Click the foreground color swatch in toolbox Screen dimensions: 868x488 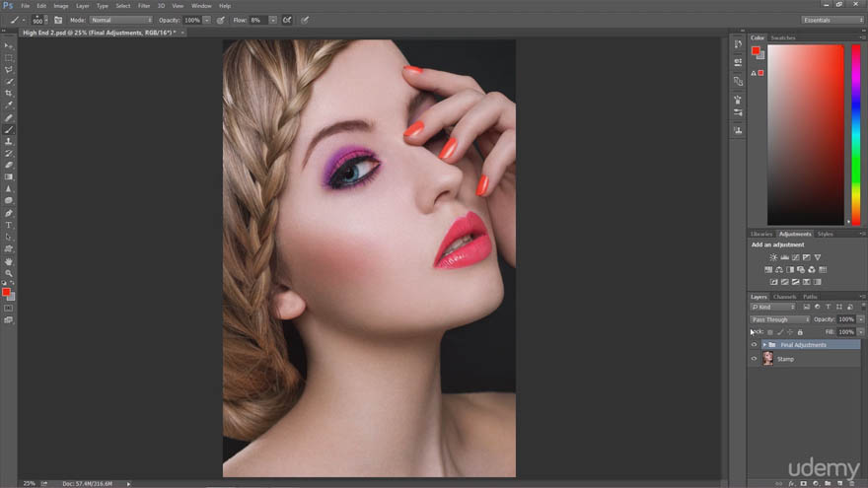click(x=6, y=292)
